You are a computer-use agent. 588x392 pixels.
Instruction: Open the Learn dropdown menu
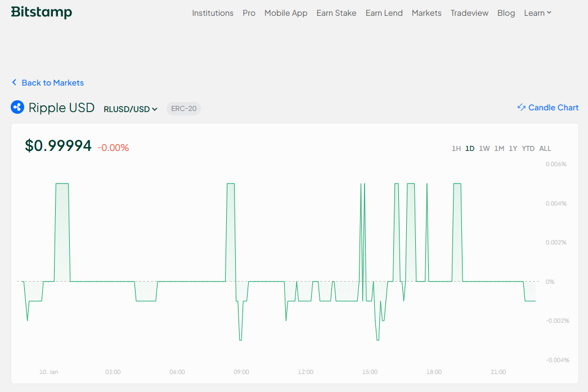pos(537,13)
